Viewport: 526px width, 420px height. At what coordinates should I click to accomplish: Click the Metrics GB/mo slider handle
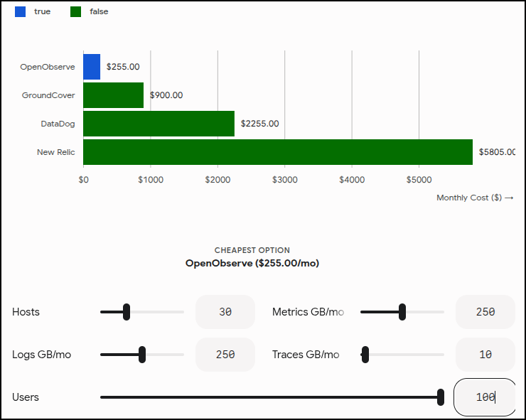[402, 312]
